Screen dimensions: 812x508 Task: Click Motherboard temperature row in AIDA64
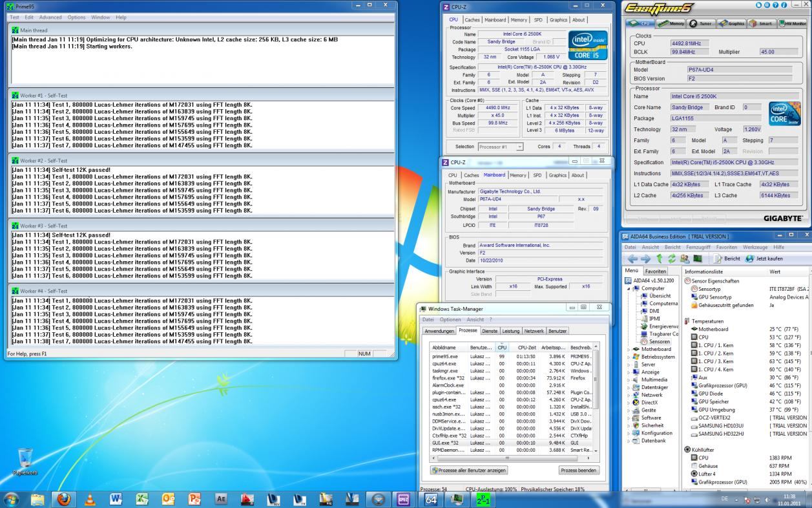[746, 329]
